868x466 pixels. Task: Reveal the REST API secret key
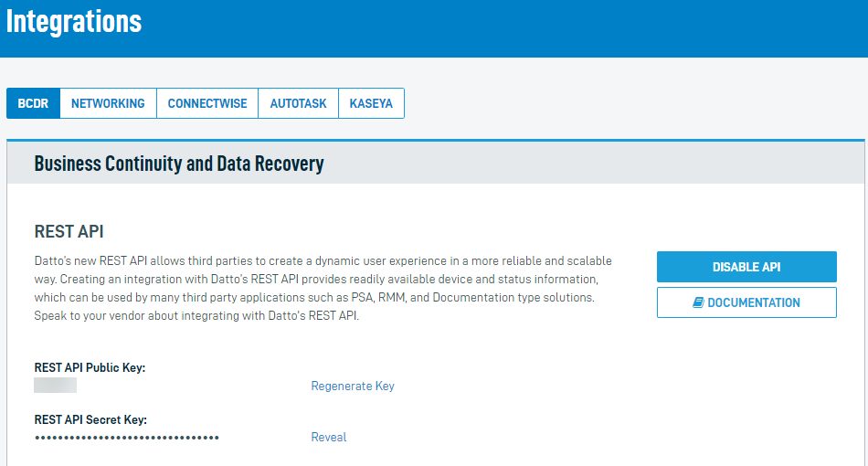click(x=329, y=438)
